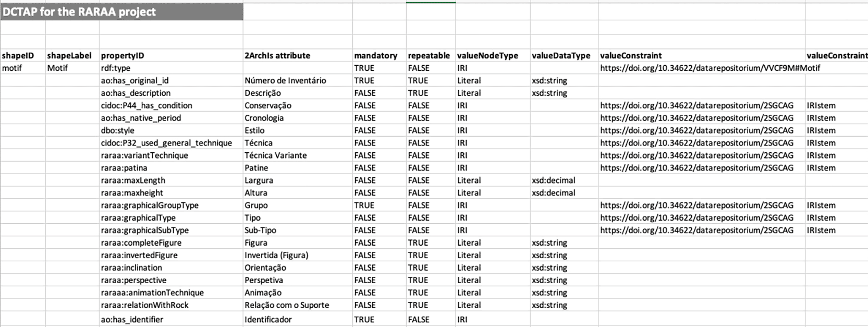Select the propertyID header cell
This screenshot has width=868, height=327.
pos(171,55)
